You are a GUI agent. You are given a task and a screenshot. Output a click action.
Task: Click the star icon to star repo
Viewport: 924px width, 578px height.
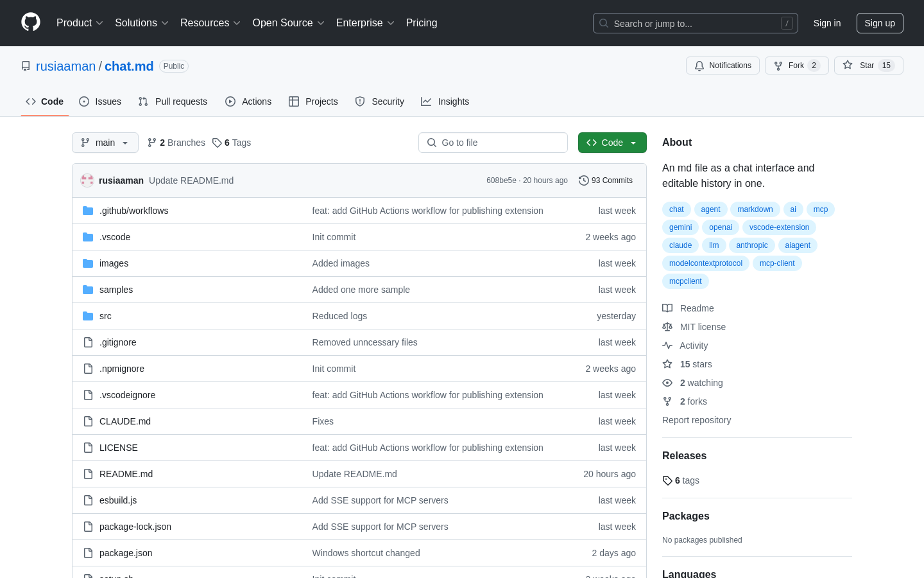click(x=848, y=66)
